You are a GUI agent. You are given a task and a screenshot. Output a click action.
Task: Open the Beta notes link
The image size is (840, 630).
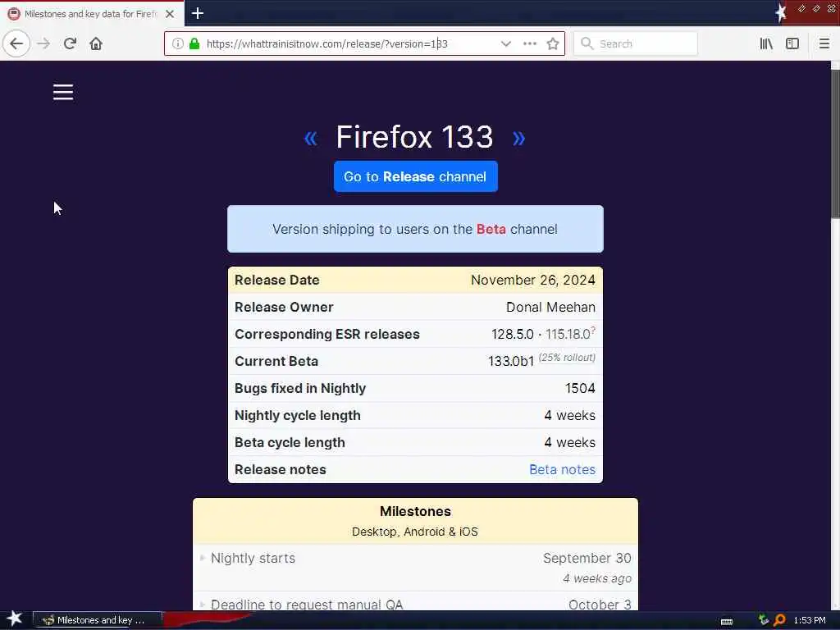562,469
